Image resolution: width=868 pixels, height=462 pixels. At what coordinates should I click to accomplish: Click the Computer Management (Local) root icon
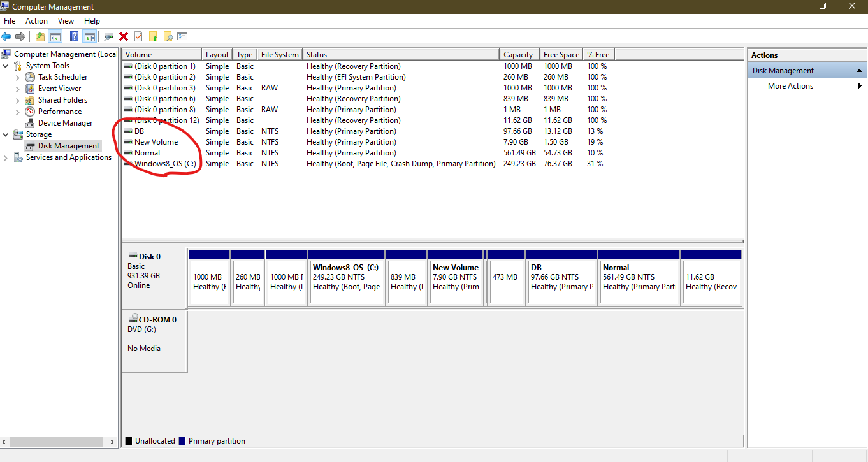(x=6, y=54)
